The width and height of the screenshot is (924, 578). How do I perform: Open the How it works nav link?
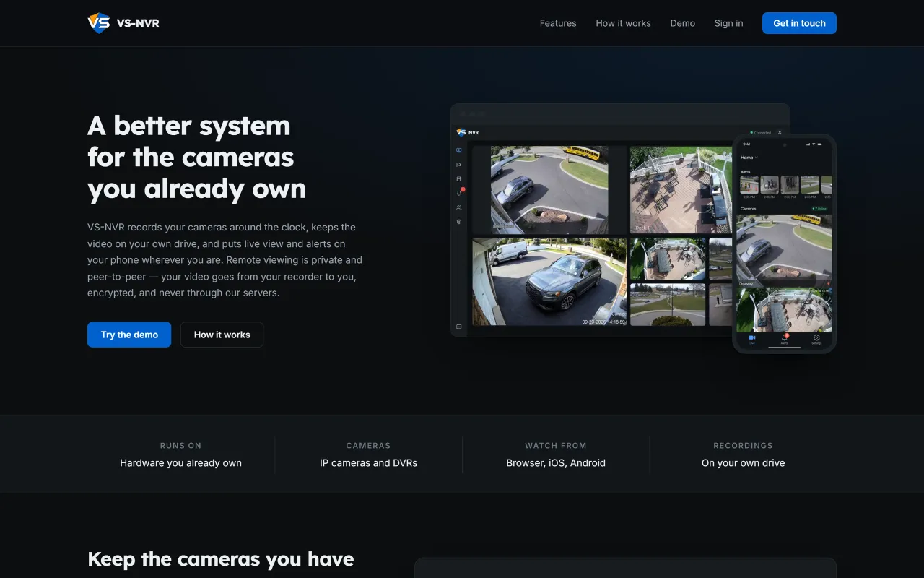point(623,23)
